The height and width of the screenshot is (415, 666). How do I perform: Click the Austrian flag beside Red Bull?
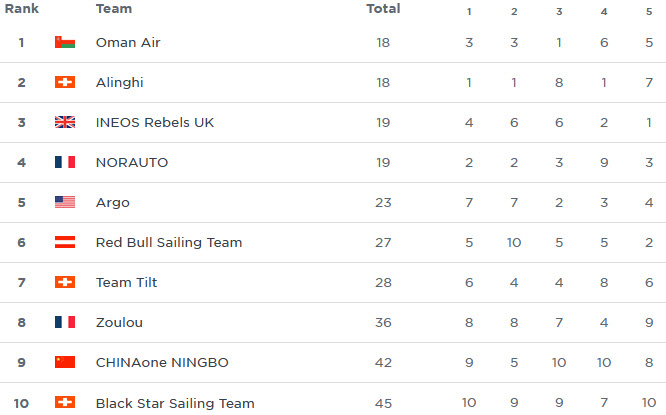tap(65, 242)
